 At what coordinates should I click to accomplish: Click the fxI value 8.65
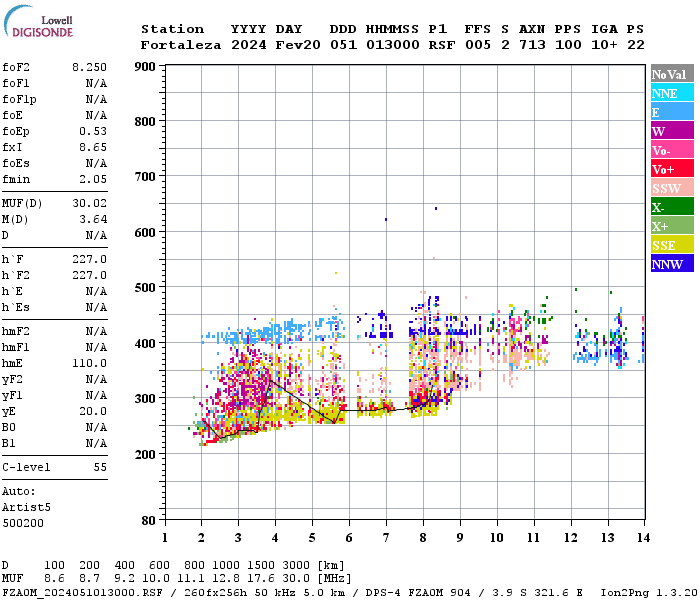pyautogui.click(x=93, y=147)
